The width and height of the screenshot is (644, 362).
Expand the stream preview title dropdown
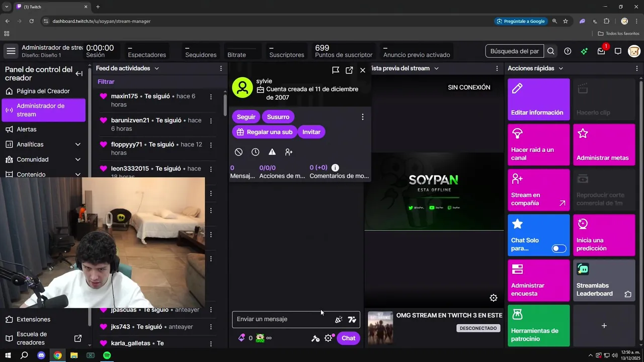pyautogui.click(x=436, y=68)
